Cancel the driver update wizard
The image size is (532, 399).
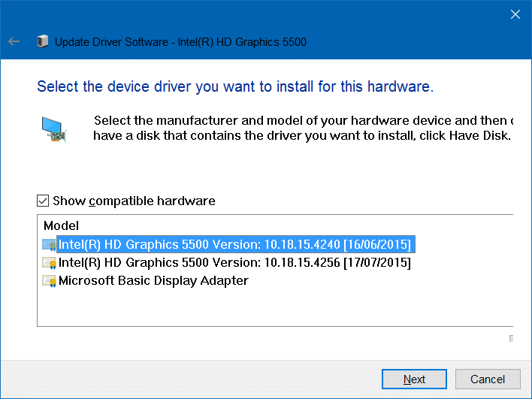(488, 379)
